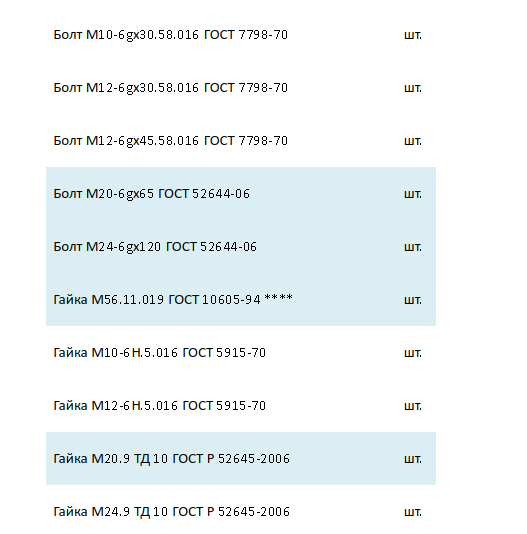The image size is (527, 534).
Task: Click 'шт.' unit beside Гайка М56.11.019
Action: coord(413,300)
